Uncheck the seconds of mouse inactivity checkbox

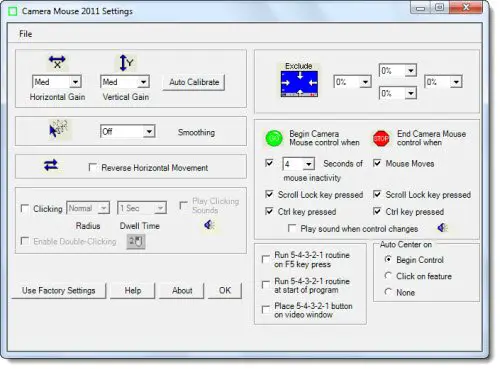269,163
